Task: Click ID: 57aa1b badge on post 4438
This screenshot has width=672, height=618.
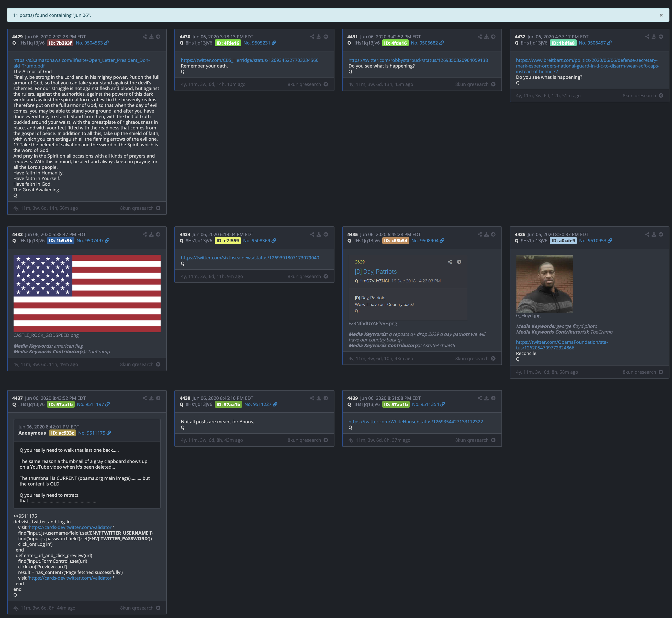Action: (x=228, y=404)
